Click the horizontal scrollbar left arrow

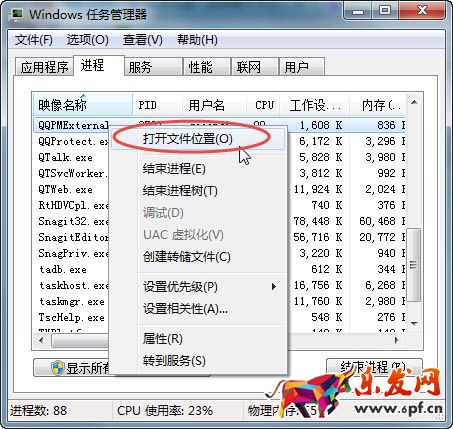[x=41, y=340]
